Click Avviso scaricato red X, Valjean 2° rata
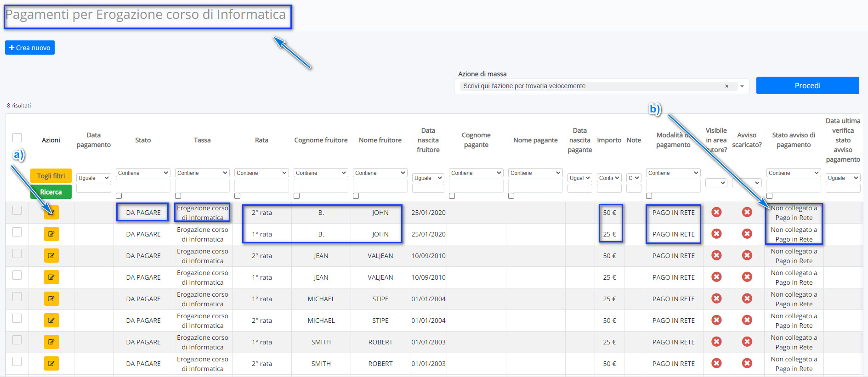868x377 pixels. pos(747,255)
